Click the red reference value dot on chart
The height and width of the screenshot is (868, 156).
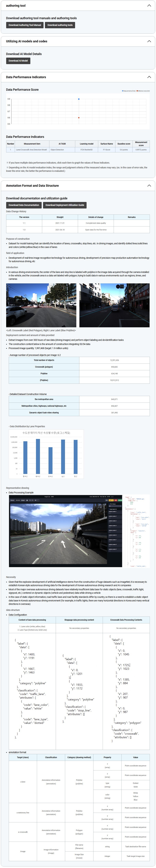pos(79,118)
